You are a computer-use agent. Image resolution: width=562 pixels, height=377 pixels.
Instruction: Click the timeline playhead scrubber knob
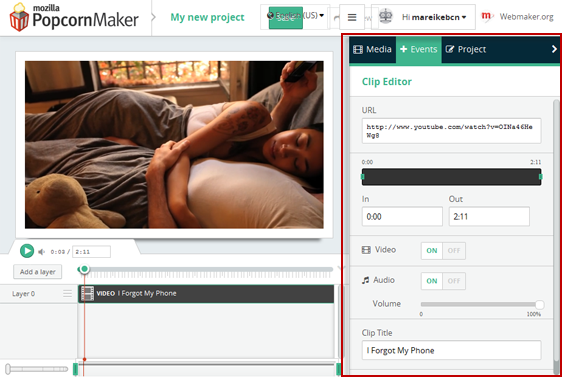[x=84, y=269]
